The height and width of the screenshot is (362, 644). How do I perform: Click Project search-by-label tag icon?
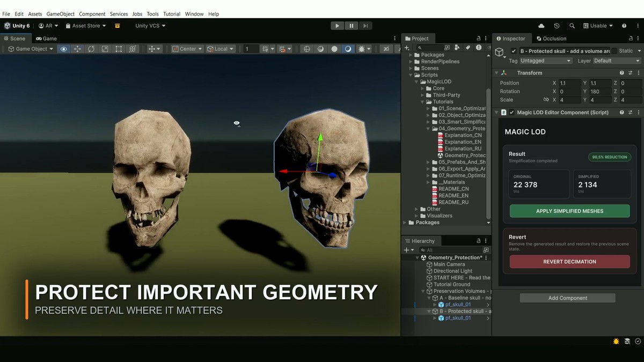click(x=468, y=48)
